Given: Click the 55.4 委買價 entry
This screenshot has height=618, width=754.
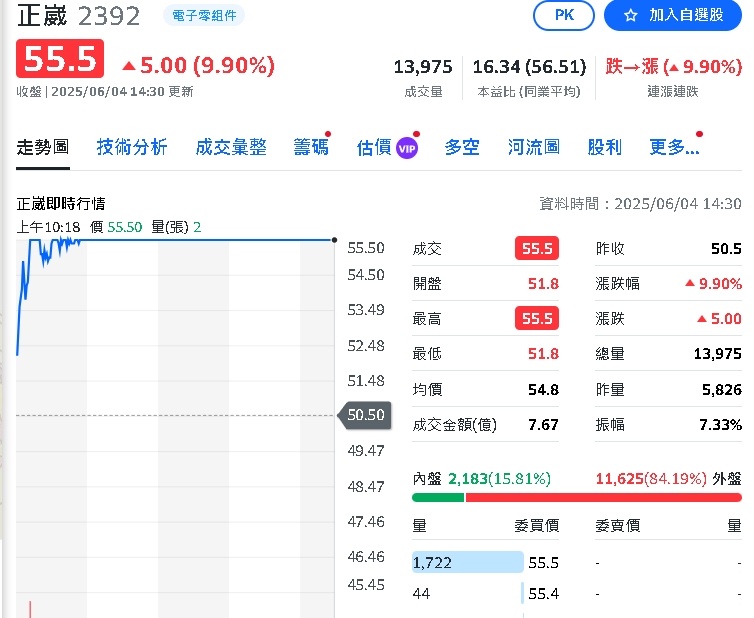Looking at the screenshot, I should coord(543,594).
